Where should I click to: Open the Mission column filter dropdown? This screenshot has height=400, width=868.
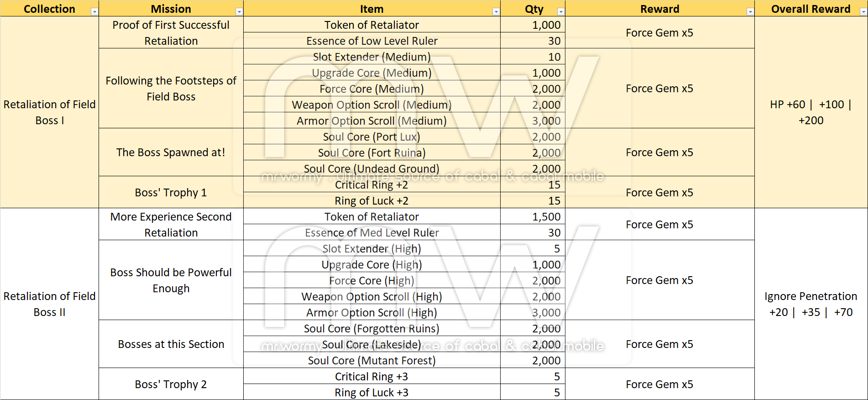(239, 12)
